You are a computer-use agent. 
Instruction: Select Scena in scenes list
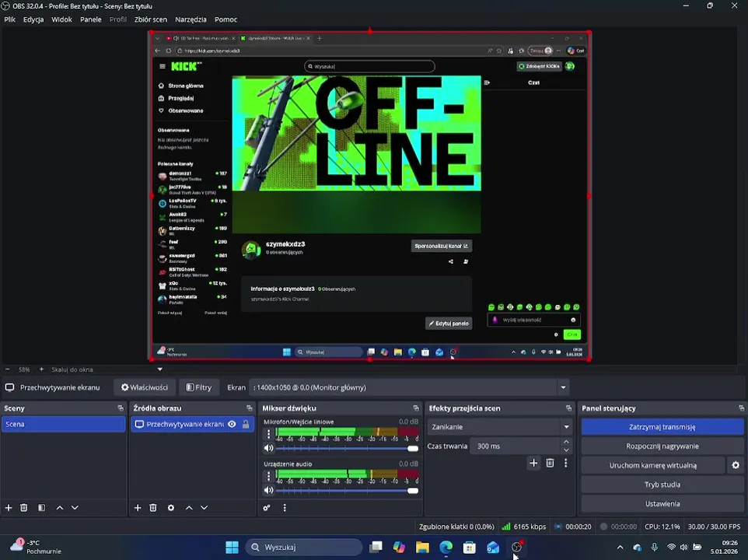pos(64,424)
